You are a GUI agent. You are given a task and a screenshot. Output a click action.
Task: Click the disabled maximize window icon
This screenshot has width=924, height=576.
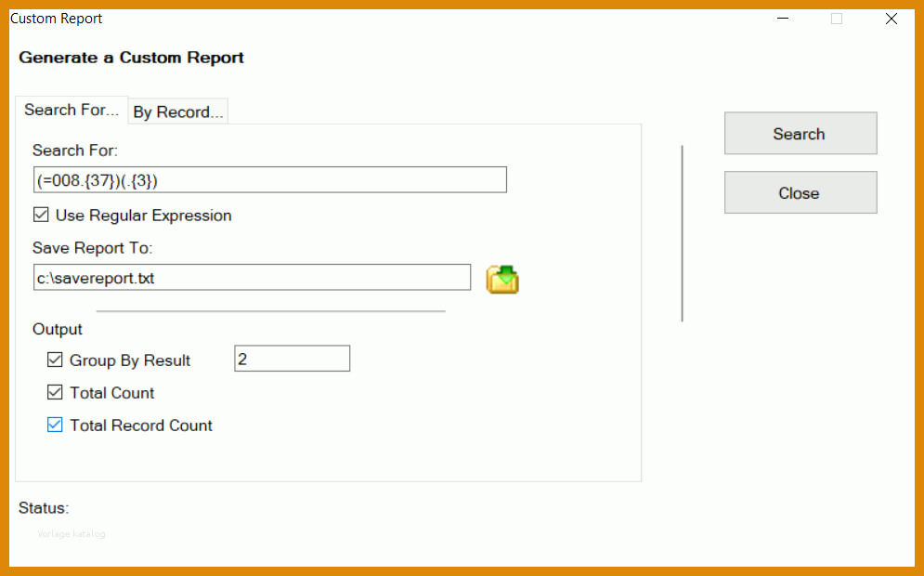click(x=836, y=19)
